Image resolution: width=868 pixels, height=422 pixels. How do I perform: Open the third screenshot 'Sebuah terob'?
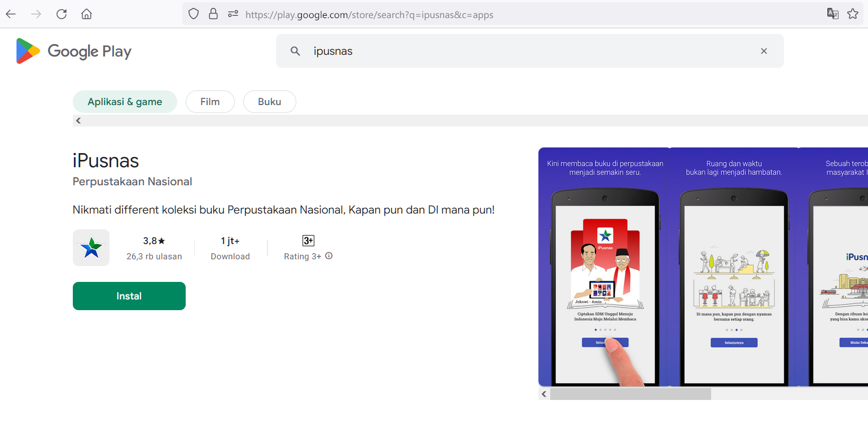834,267
